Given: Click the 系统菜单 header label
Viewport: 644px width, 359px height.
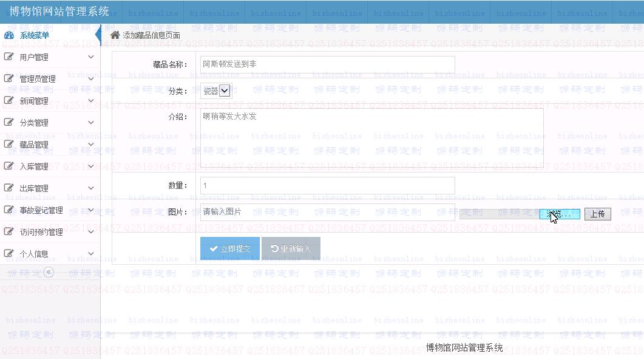Looking at the screenshot, I should pos(35,35).
